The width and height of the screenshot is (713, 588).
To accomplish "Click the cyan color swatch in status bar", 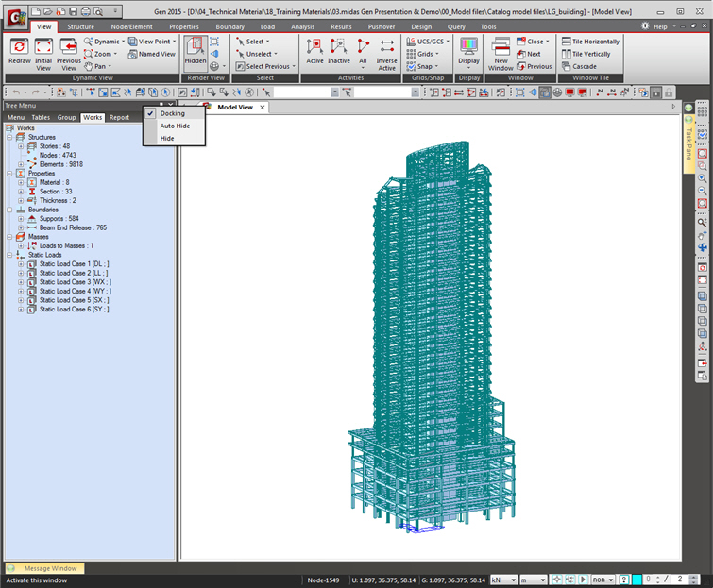I will click(x=637, y=580).
